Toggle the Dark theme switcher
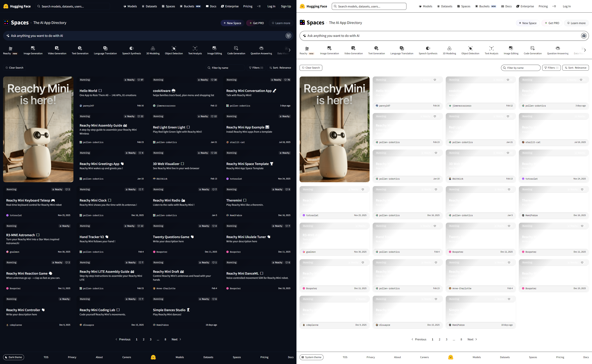Image resolution: width=592 pixels, height=364 pixels. point(14,357)
